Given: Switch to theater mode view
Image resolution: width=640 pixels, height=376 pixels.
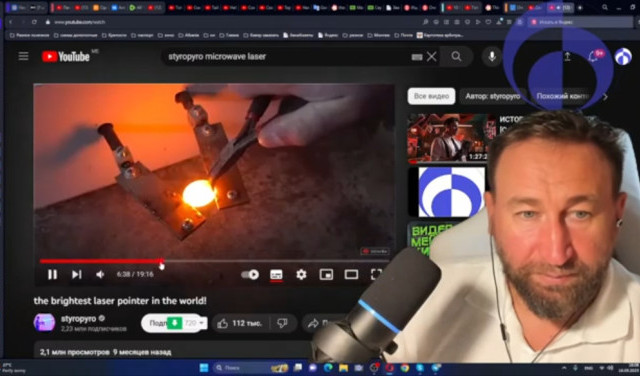Looking at the screenshot, I should [x=351, y=275].
